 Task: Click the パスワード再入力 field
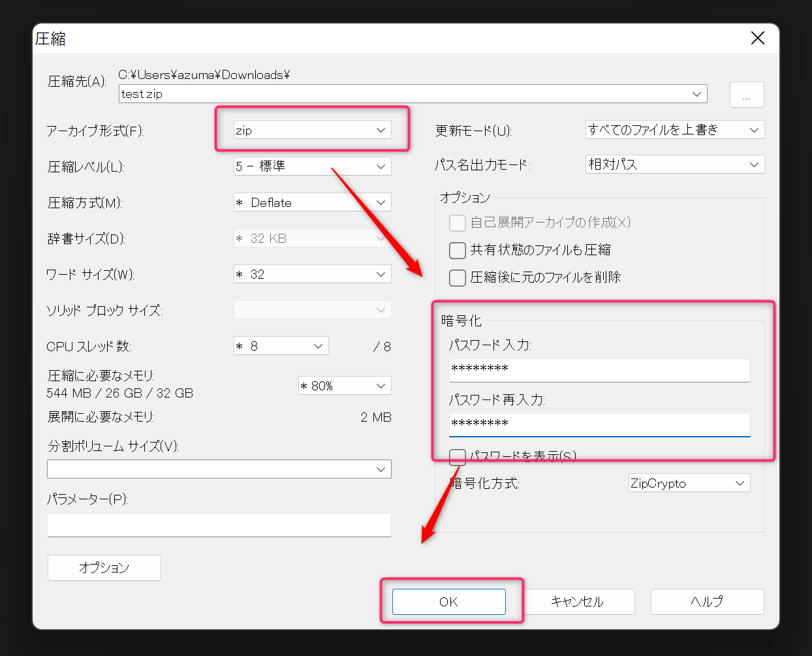[x=599, y=424]
